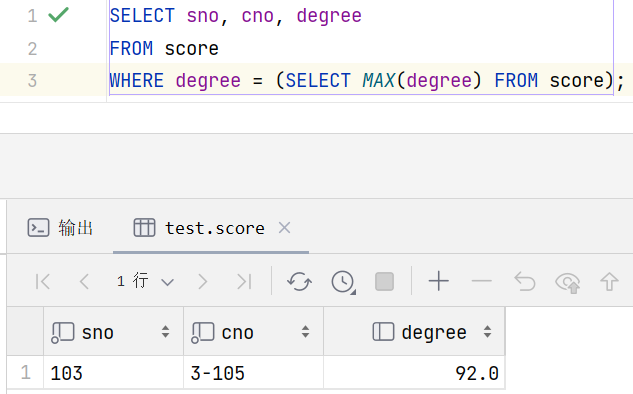The image size is (633, 394).
Task: Click the cno column header
Action: point(254,332)
